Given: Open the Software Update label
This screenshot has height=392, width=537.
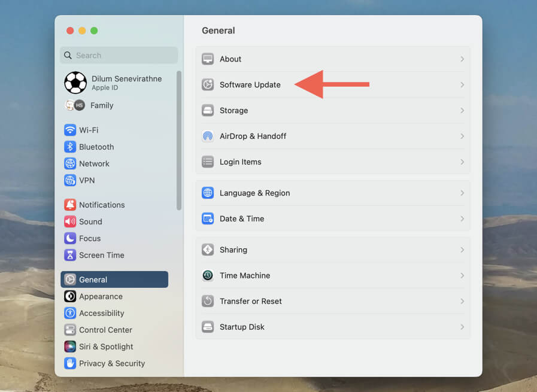Looking at the screenshot, I should 250,84.
